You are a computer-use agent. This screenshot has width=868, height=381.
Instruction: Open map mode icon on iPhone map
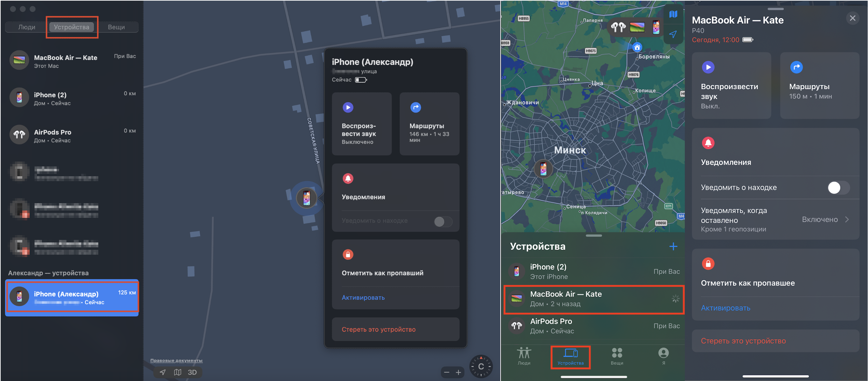pyautogui.click(x=673, y=14)
